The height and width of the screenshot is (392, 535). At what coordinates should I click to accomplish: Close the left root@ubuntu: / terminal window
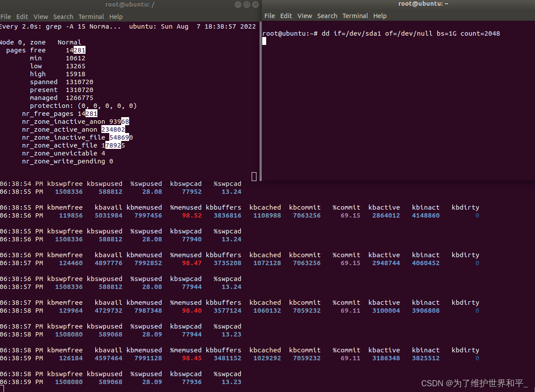click(x=256, y=4)
